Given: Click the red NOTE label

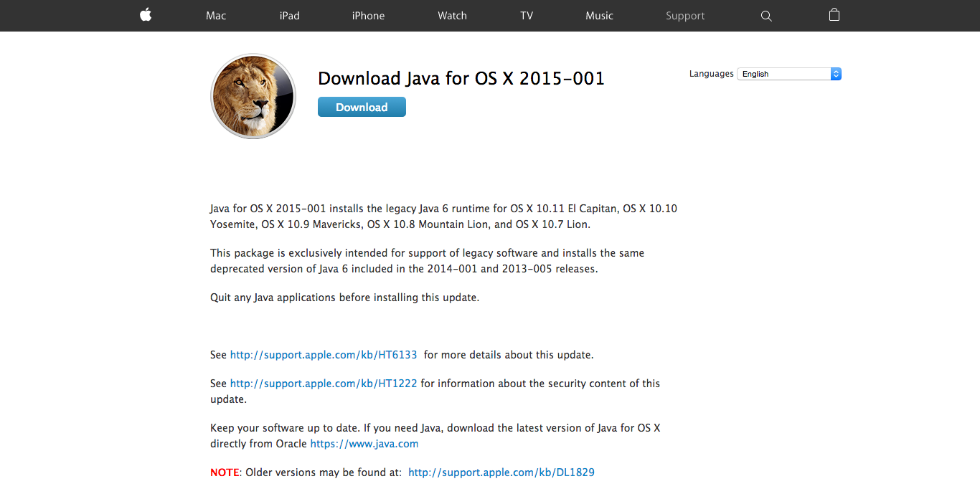Looking at the screenshot, I should point(225,472).
